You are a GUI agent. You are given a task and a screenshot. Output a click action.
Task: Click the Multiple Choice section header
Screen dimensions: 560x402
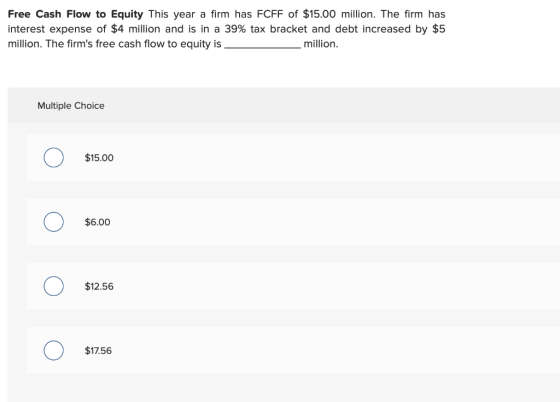tap(71, 106)
